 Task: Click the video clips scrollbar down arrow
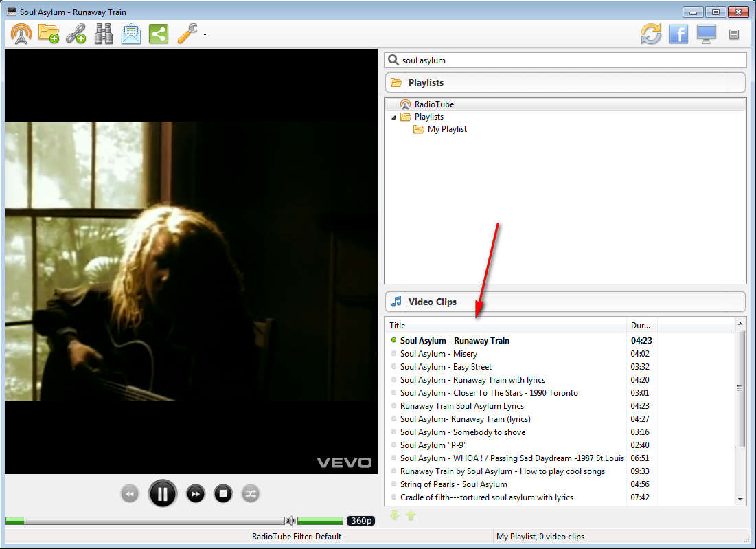740,500
